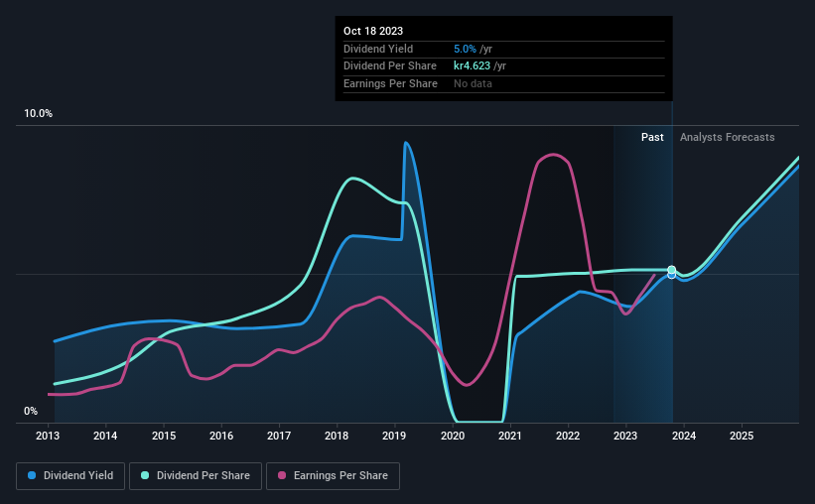
Task: Click 'Dividend Per Share' row label in tooltip
Action: click(x=390, y=66)
